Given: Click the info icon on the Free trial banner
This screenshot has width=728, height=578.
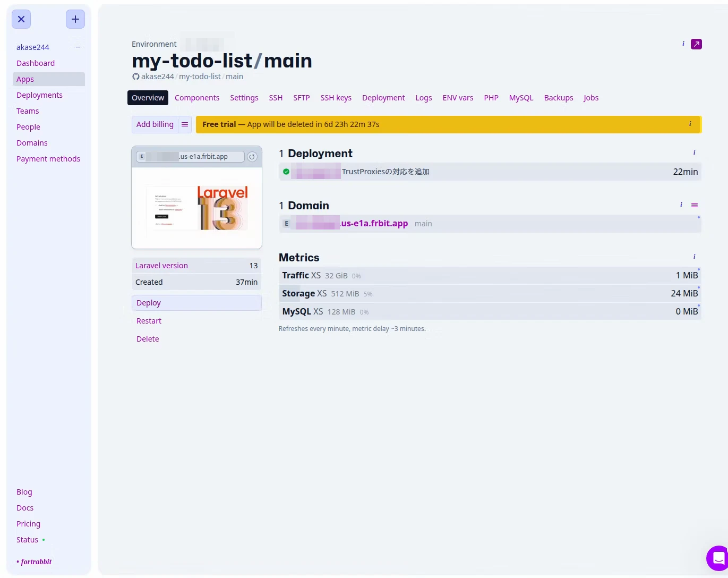Looking at the screenshot, I should pyautogui.click(x=690, y=124).
